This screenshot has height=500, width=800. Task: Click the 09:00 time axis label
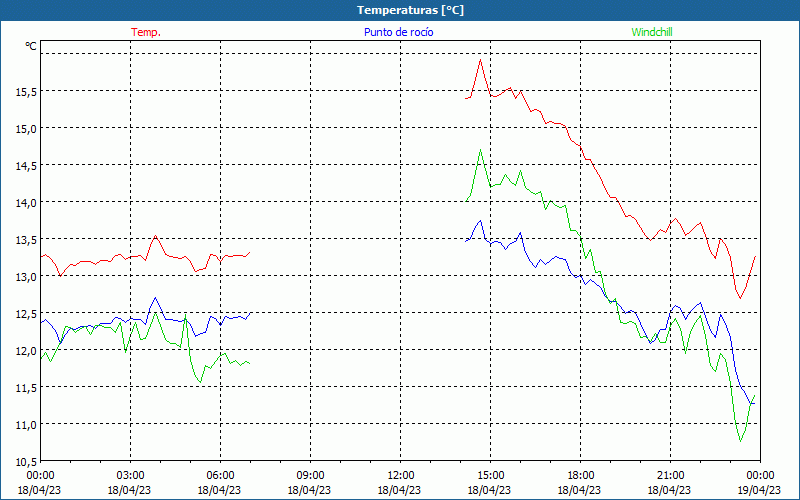pos(310,476)
